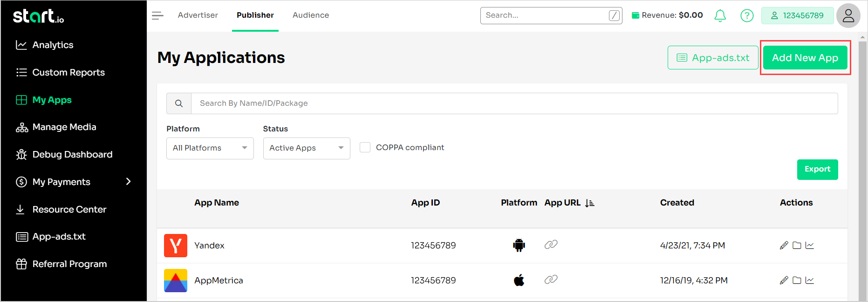This screenshot has width=868, height=302.
Task: Click the AppMetrica app URL link icon
Action: (x=551, y=280)
